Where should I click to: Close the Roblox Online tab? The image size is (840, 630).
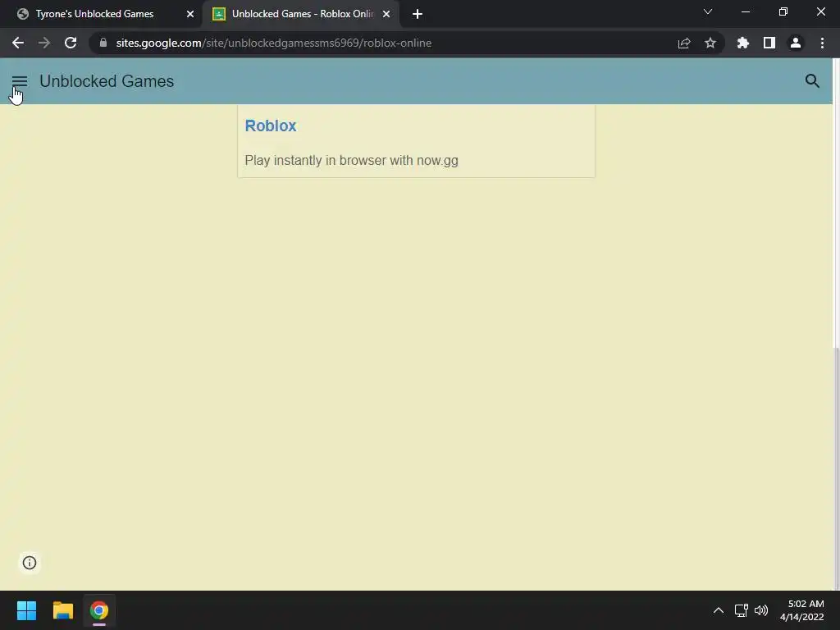[386, 14]
